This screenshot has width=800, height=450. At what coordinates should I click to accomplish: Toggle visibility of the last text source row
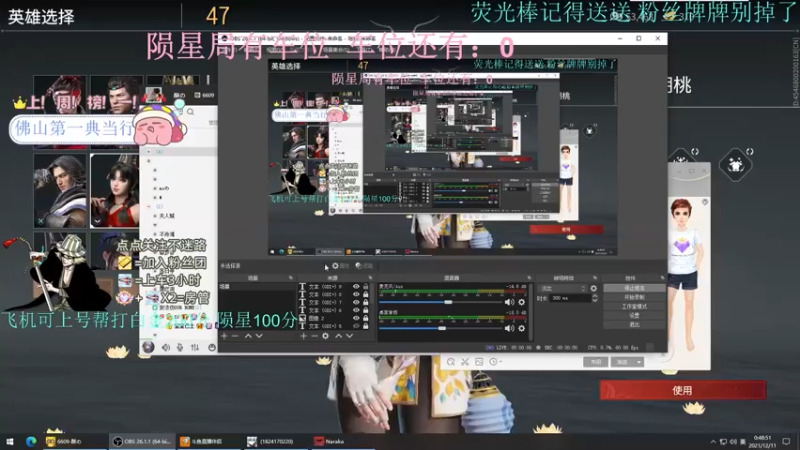[356, 326]
